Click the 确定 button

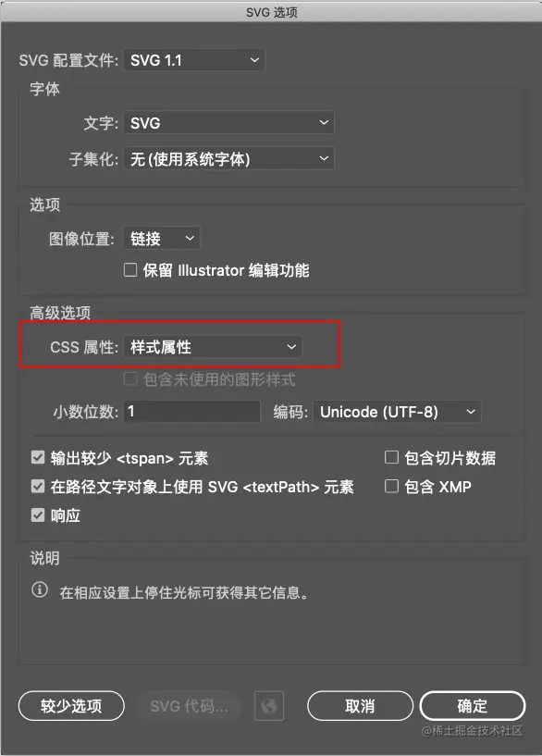click(472, 706)
